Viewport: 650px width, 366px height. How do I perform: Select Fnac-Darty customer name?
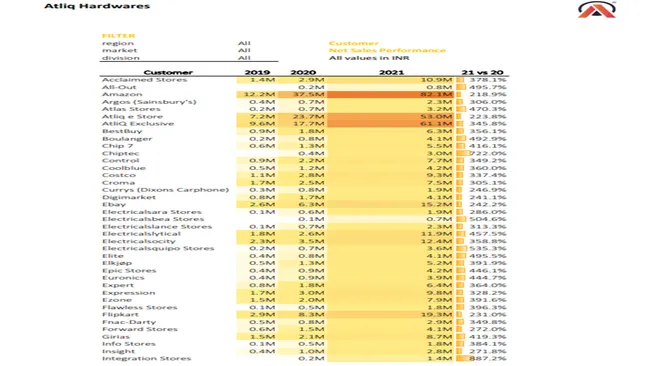pyautogui.click(x=129, y=322)
